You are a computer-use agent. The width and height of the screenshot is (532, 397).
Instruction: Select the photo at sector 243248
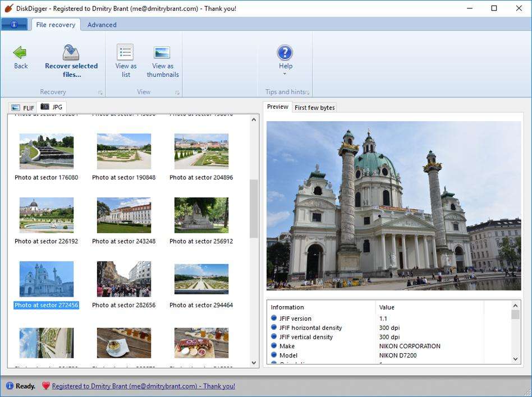tap(123, 215)
